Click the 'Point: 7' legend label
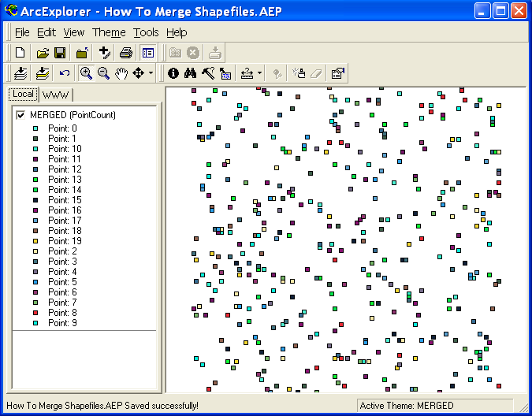532x416 pixels. pos(62,303)
